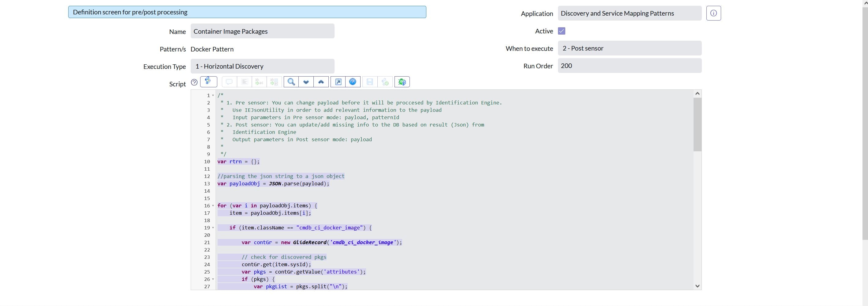Open the replace text dialog
868x306 pixels.
click(258, 82)
